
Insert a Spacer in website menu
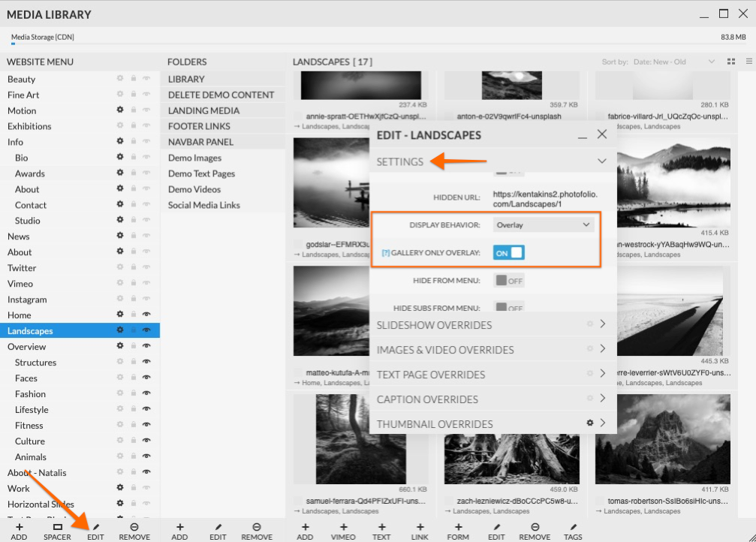click(57, 531)
